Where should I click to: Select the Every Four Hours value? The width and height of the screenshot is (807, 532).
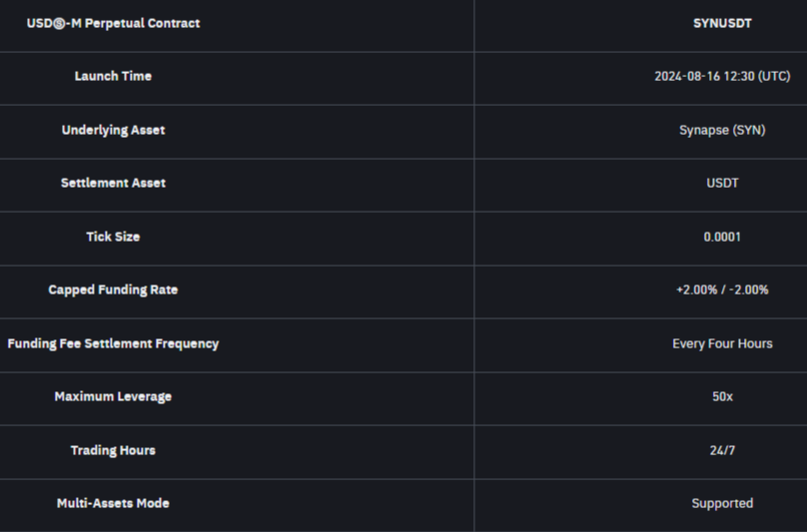[722, 343]
